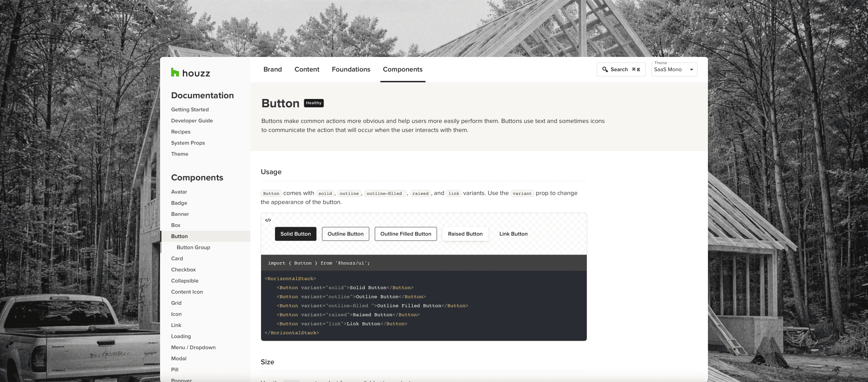The width and height of the screenshot is (868, 382).
Task: Switch to the Brand tab
Action: coord(273,69)
